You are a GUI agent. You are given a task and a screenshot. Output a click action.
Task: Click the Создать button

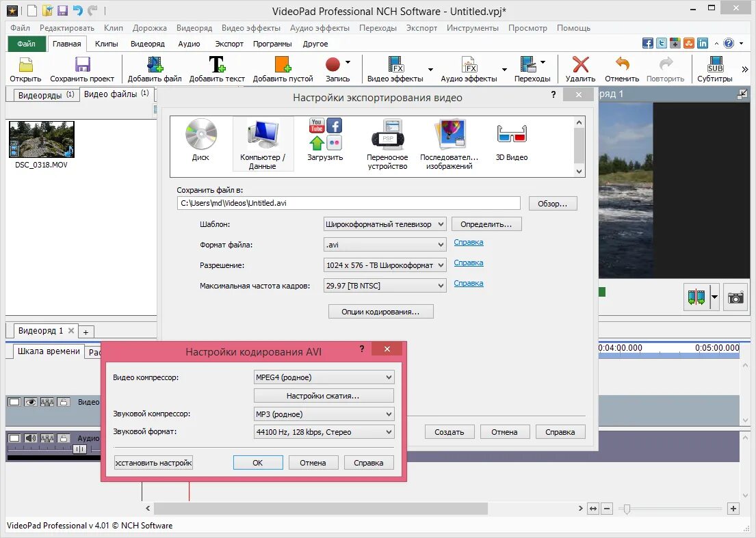[449, 432]
